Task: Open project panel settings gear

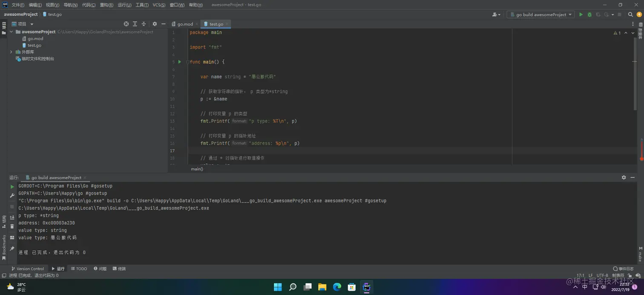Action: point(155,24)
